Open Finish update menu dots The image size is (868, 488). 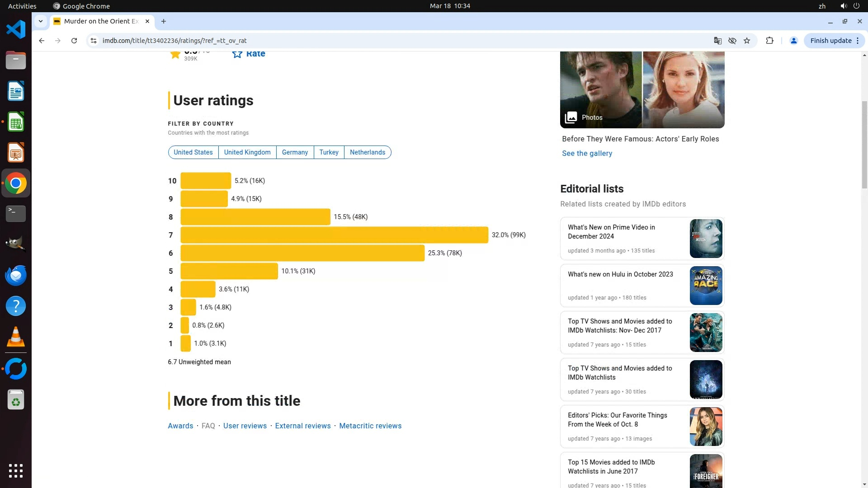click(857, 41)
